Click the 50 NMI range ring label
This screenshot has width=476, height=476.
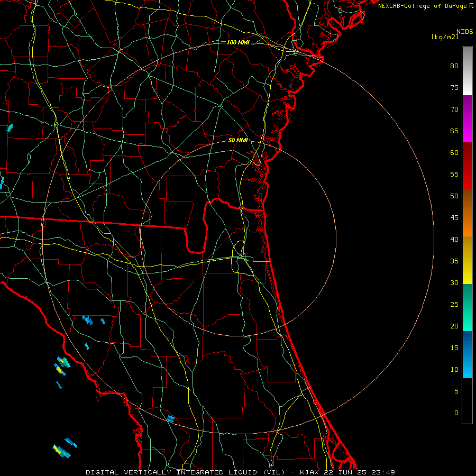238,140
